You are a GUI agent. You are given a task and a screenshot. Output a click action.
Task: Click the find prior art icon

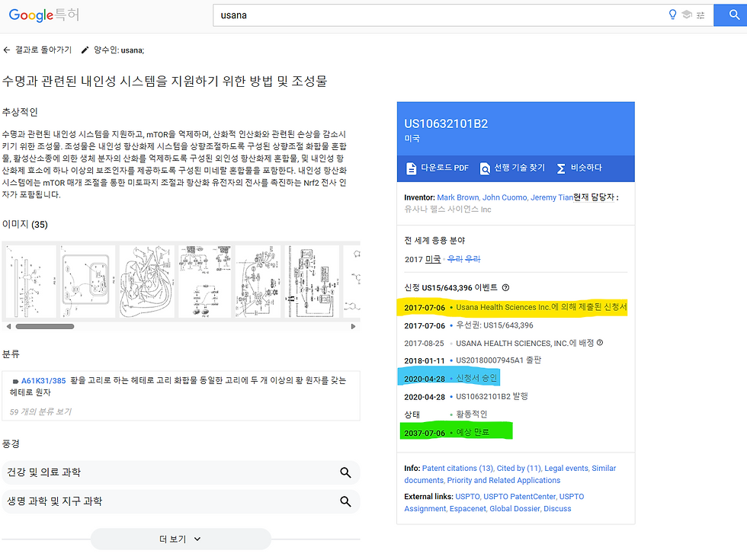point(485,168)
